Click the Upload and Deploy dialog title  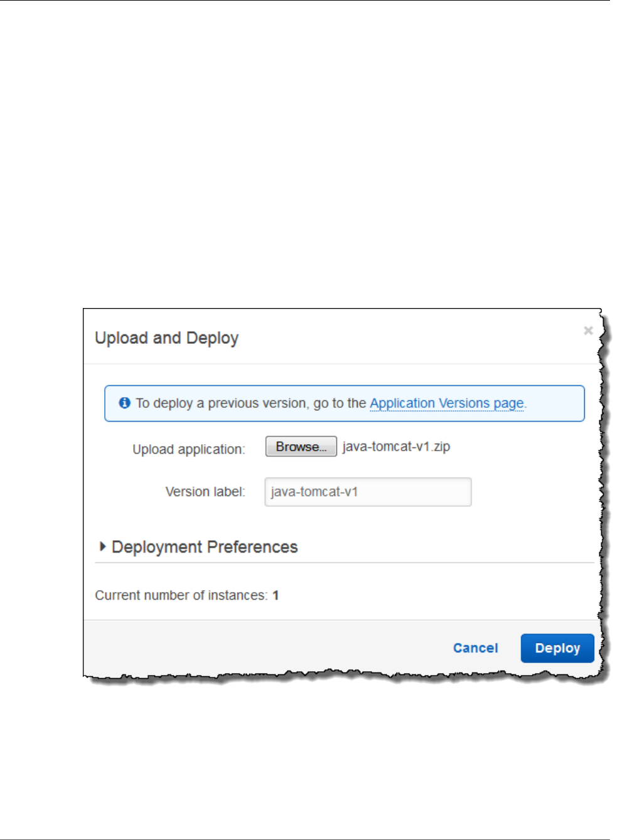pos(167,338)
